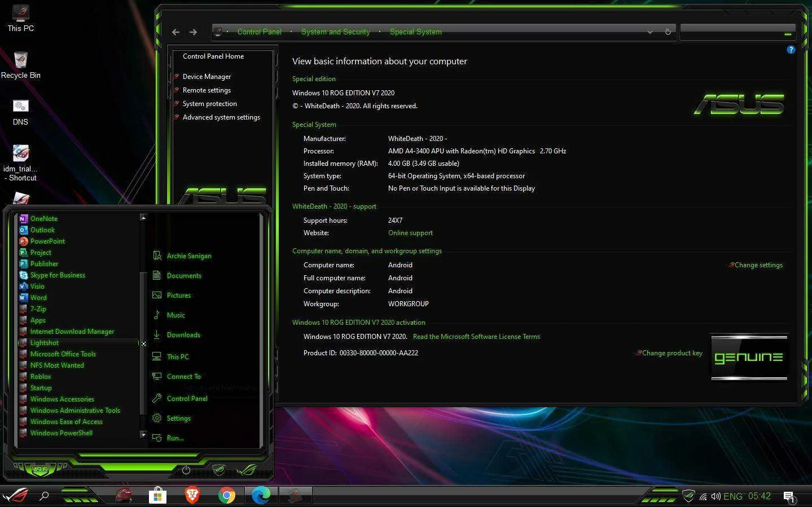Open the network Wi-Fi tray icon

click(x=703, y=497)
